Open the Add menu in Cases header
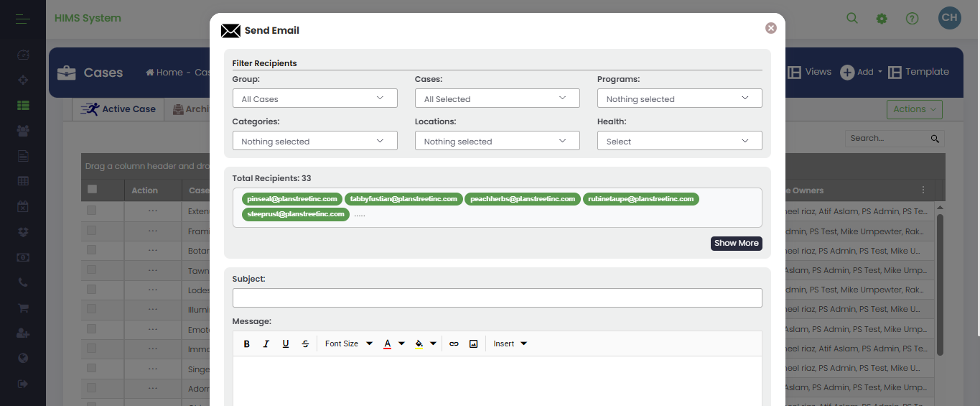Screen dimensions: 980x406 861,72
